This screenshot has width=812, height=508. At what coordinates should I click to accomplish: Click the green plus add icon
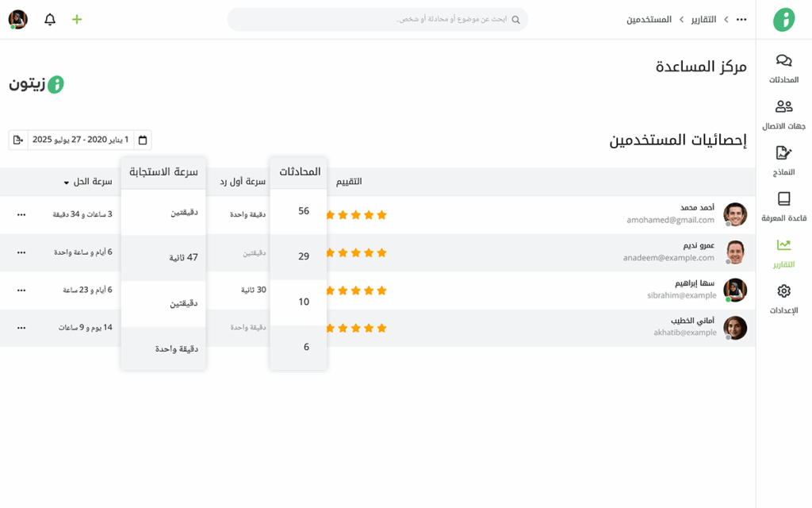pos(77,20)
